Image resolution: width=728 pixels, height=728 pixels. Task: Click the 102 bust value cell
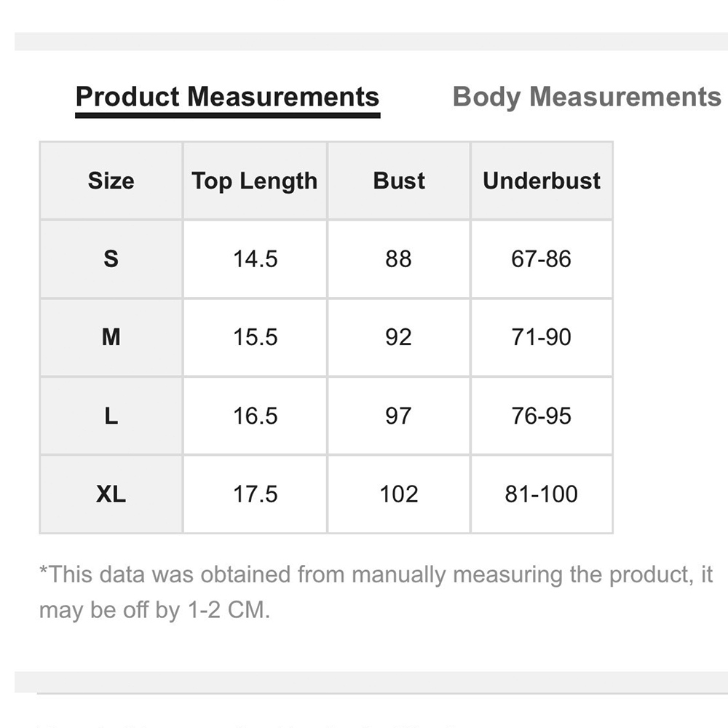(x=399, y=494)
